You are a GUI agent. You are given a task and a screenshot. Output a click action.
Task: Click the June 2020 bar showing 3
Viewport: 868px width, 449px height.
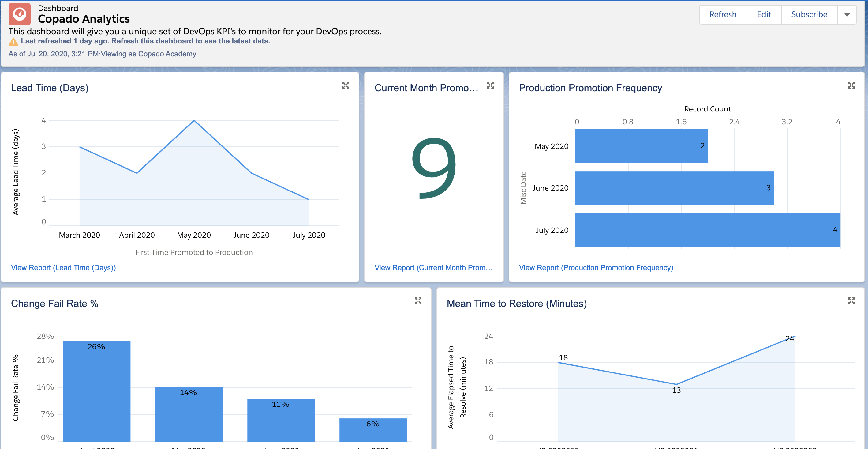[674, 188]
